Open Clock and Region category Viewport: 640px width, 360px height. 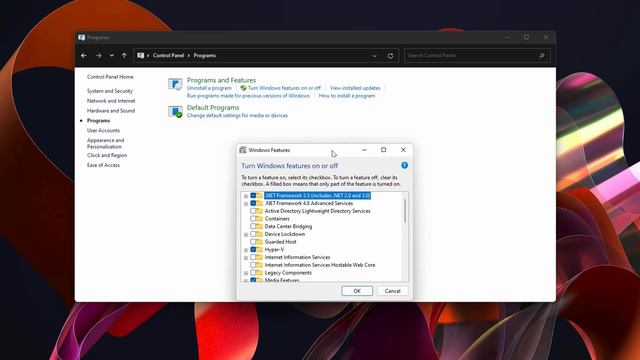click(107, 155)
